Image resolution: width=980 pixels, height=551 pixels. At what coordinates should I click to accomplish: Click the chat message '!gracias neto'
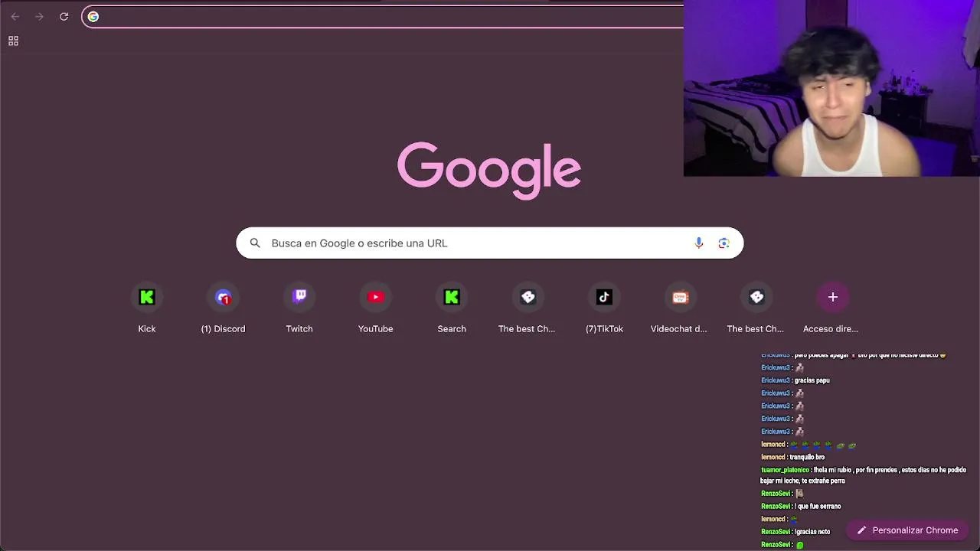pos(812,531)
